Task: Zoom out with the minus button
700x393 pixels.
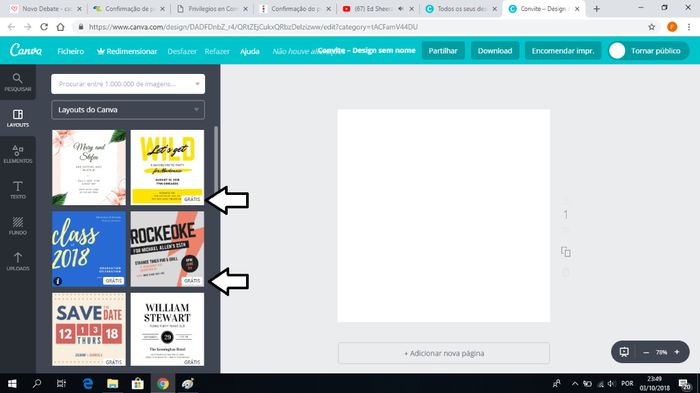Action: click(646, 352)
